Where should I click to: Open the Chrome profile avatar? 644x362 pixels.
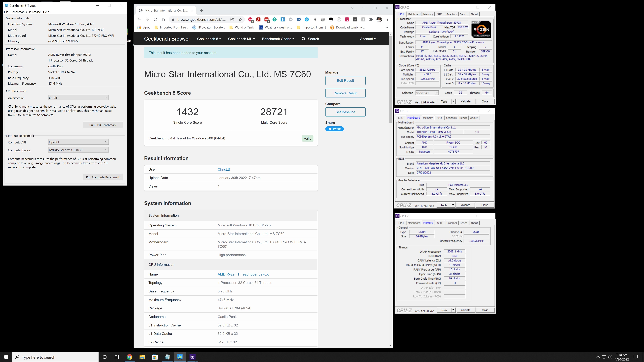click(379, 19)
